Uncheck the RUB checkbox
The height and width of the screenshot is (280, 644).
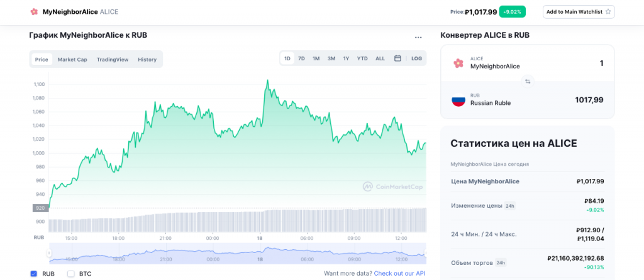pos(33,274)
